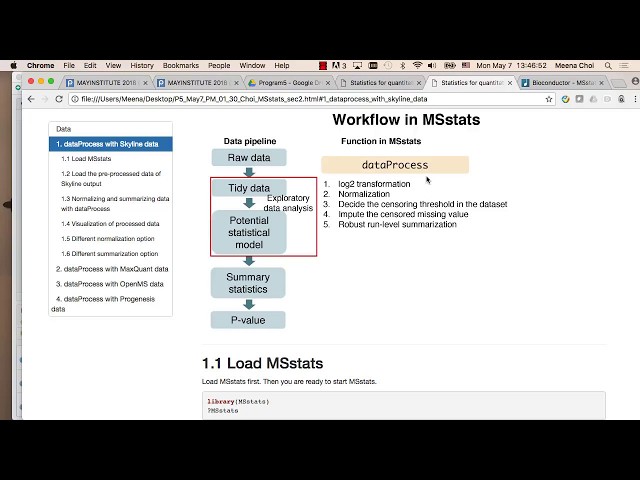Click the Summary statistics box
640x480 pixels.
click(248, 283)
